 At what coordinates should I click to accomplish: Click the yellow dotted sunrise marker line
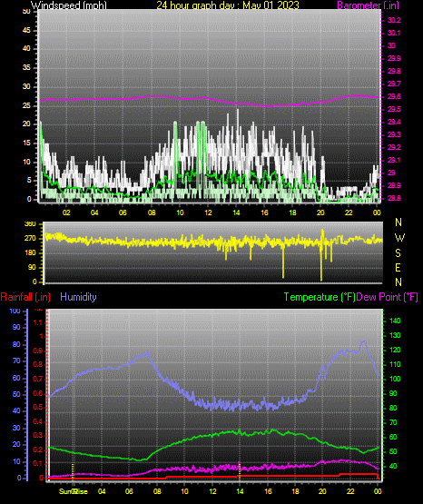point(73,471)
